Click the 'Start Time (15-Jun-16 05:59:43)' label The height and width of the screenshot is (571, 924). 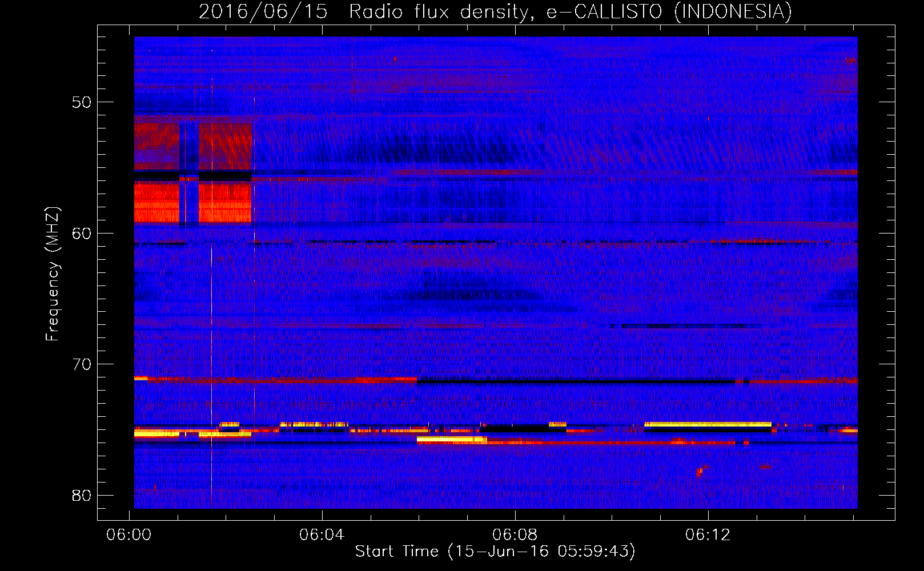pyautogui.click(x=495, y=552)
